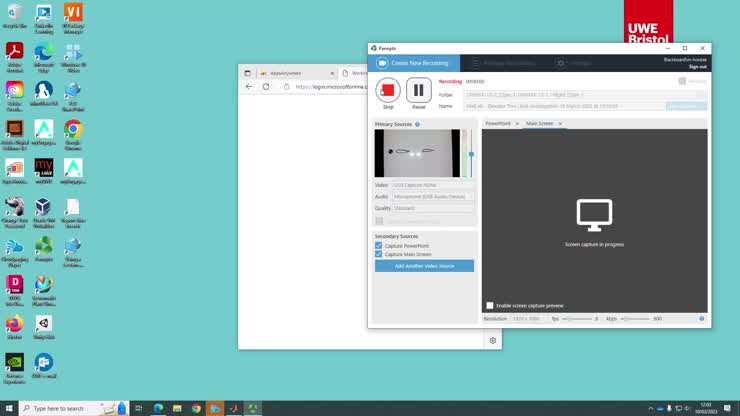Screen dimensions: 740x416
Task: Open the Folder dropdown in Panopto
Action: (585, 94)
